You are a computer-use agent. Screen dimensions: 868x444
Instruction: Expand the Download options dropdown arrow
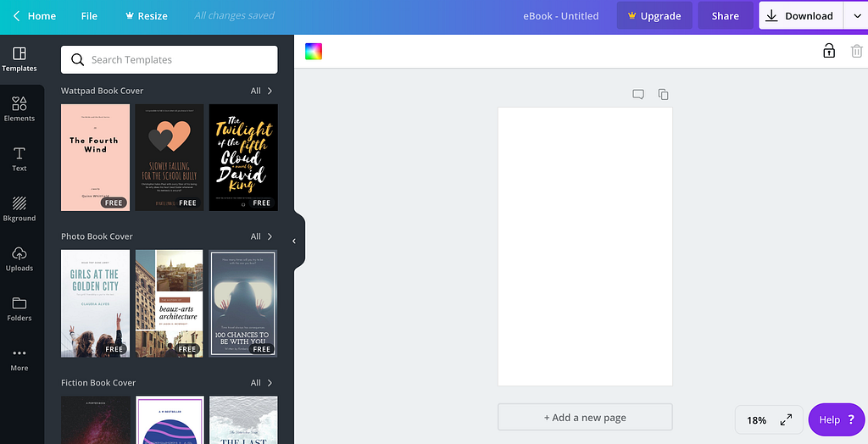[856, 16]
